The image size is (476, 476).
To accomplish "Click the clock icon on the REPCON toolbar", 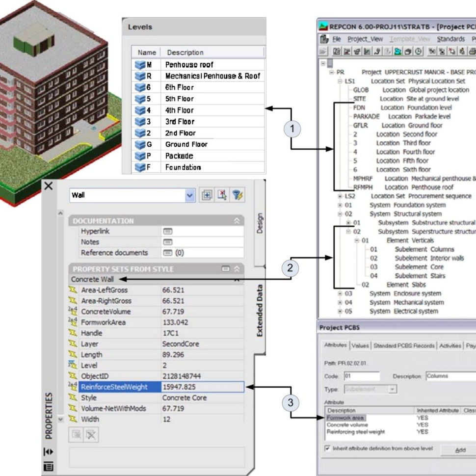I will tap(418, 51).
